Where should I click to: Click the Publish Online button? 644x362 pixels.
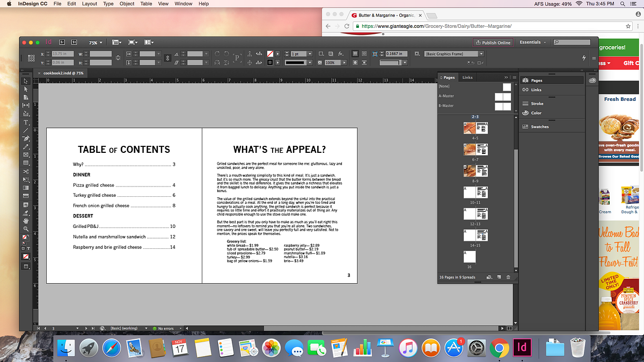tap(493, 42)
